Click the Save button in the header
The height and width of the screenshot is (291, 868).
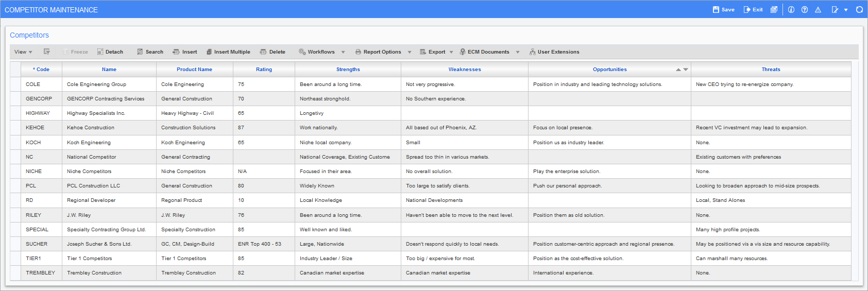723,10
